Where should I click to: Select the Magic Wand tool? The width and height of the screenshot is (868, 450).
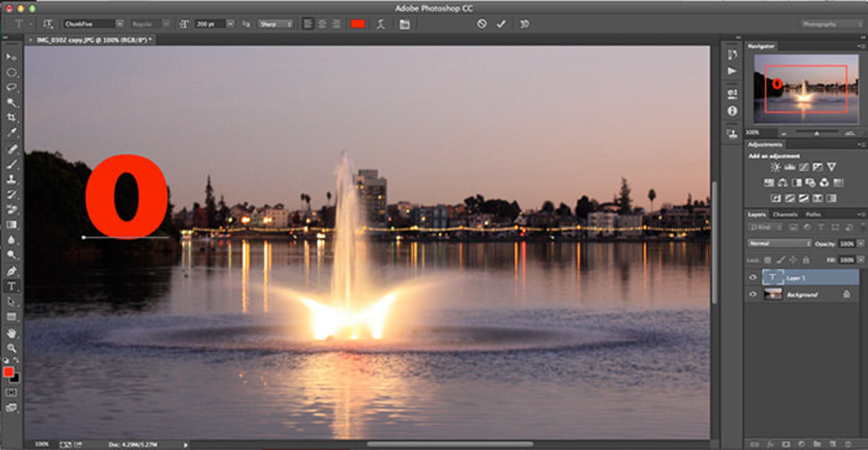[11, 103]
